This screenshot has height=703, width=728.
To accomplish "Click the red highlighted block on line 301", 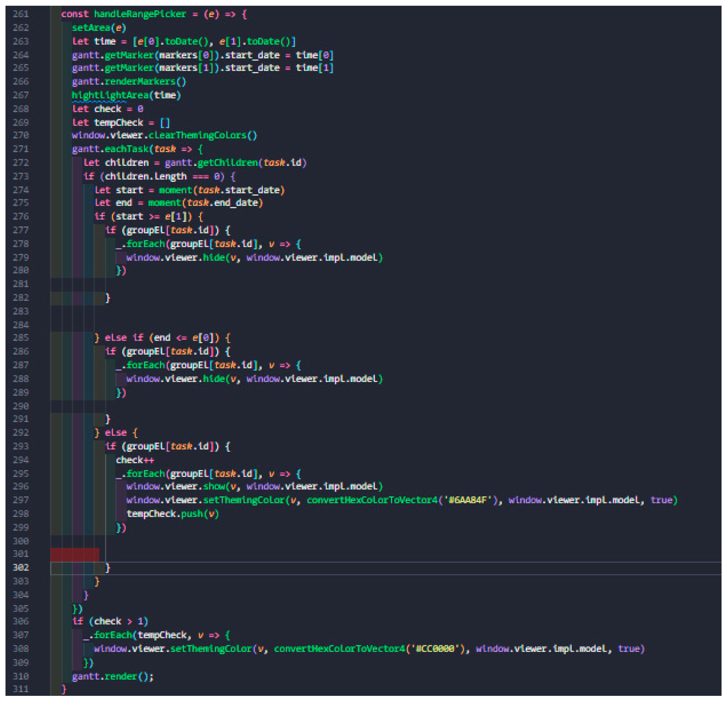I will click(x=75, y=554).
